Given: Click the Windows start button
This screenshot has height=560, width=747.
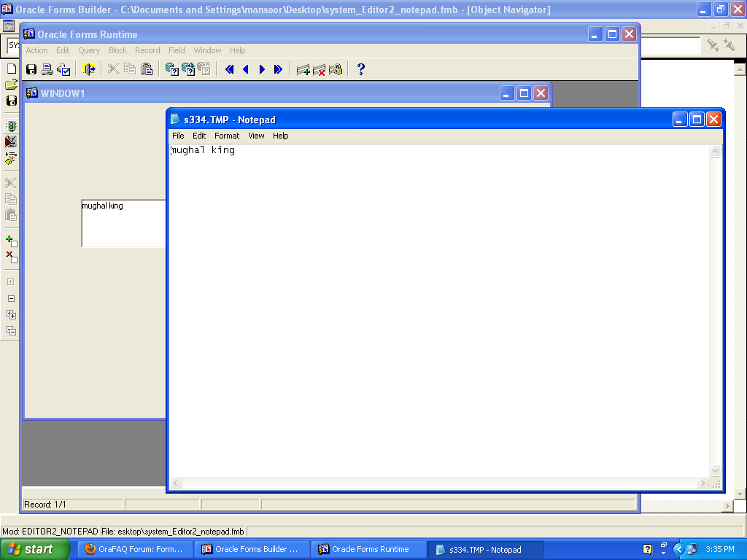Looking at the screenshot, I should click(x=34, y=550).
